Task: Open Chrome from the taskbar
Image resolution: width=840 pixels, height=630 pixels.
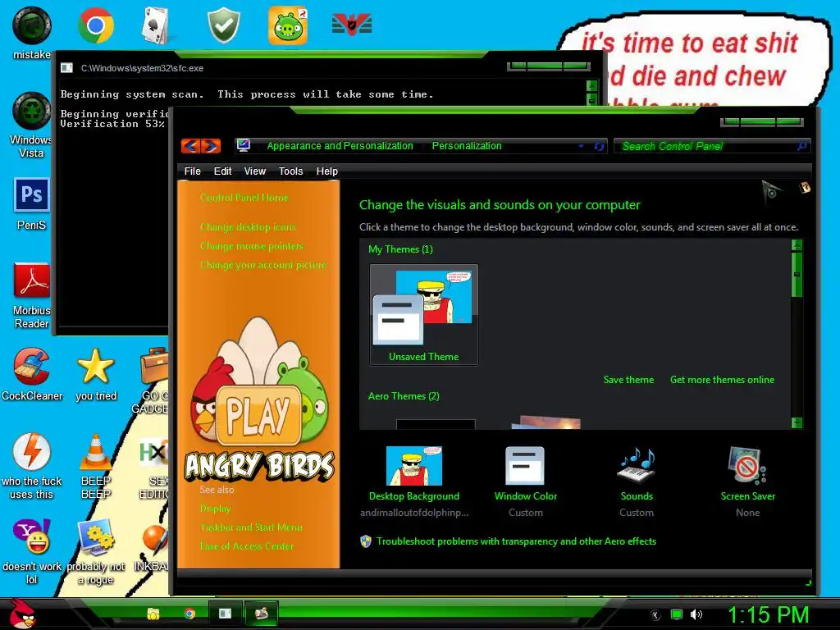Action: (189, 614)
